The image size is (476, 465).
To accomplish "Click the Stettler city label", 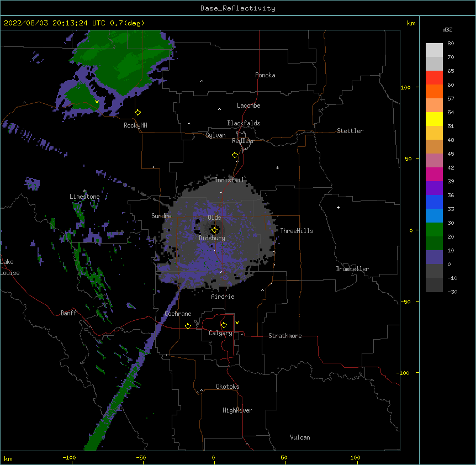I will click(x=350, y=131).
